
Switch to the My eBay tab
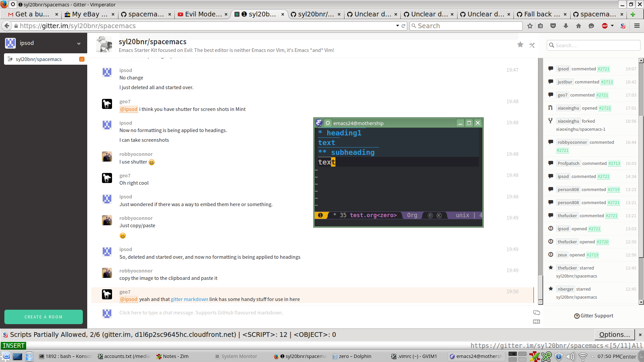pyautogui.click(x=90, y=14)
